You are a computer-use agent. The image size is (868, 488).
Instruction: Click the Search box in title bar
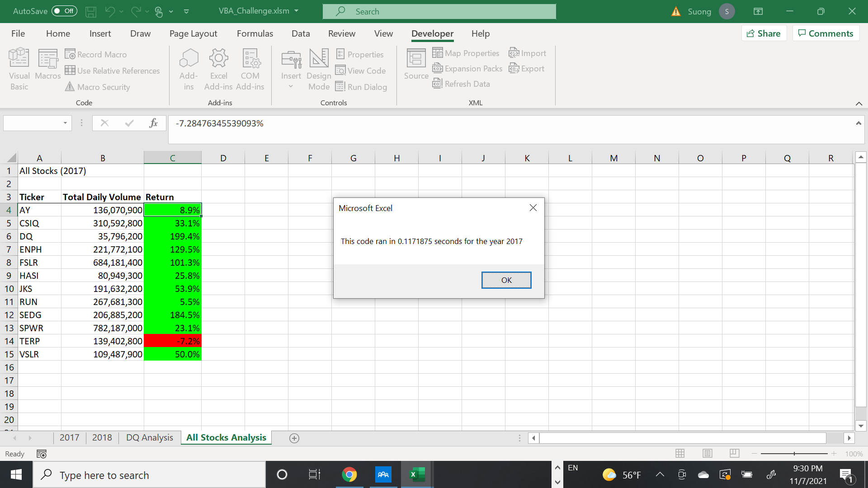point(439,11)
